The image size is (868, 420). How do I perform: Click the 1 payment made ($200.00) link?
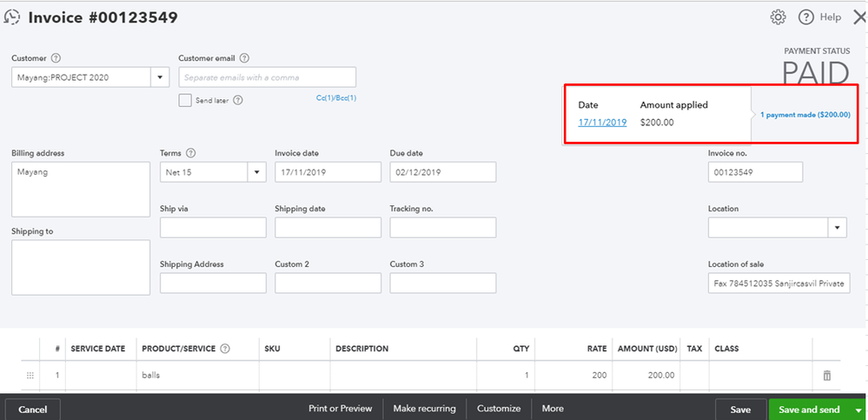pos(805,115)
